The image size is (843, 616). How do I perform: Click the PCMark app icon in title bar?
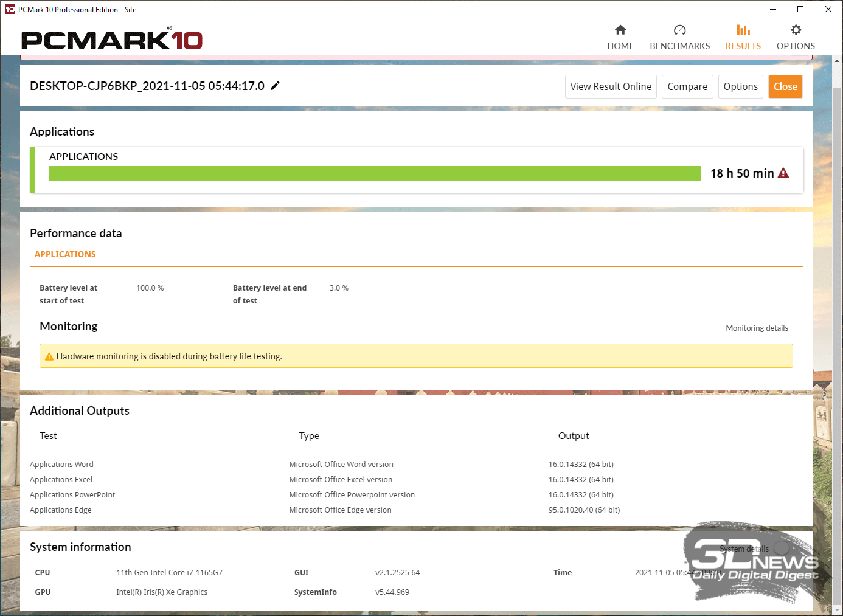pos(10,9)
